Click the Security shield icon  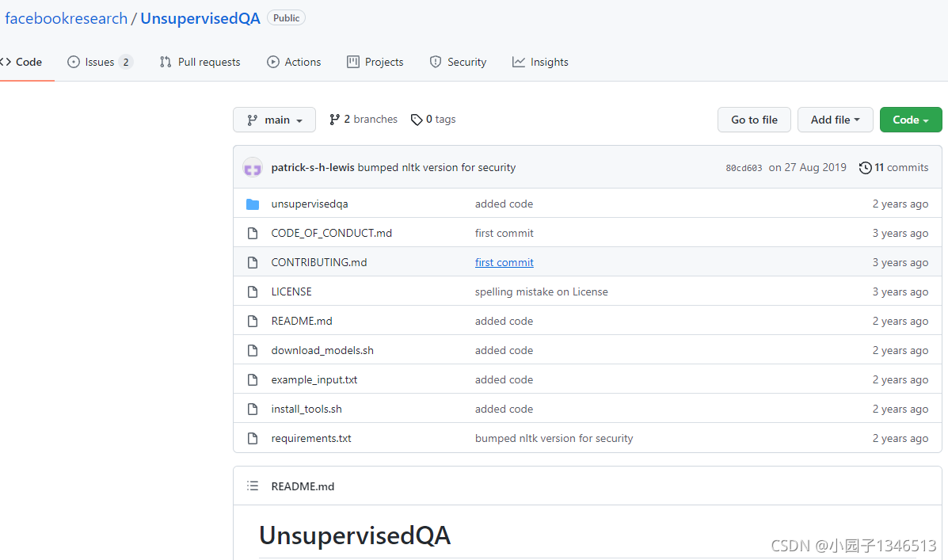coord(436,62)
